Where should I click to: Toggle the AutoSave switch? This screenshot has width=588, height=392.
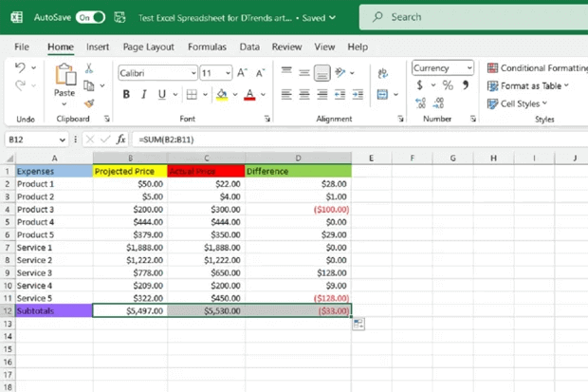point(90,17)
